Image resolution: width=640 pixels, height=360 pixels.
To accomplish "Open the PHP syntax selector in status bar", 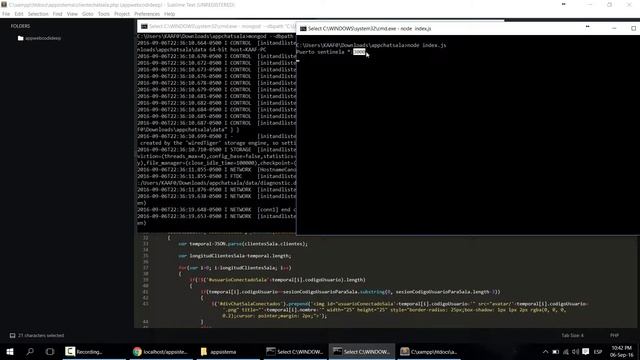I will (x=614, y=336).
